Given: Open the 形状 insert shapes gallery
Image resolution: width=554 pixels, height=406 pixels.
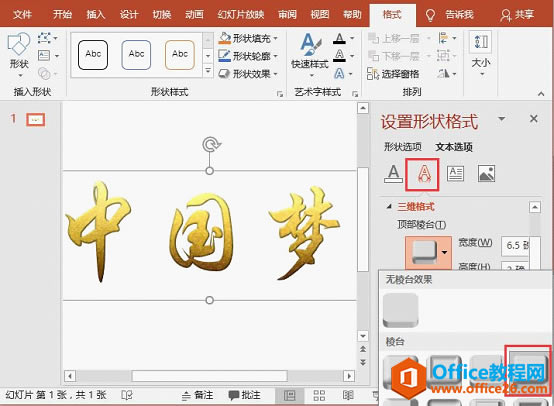Looking at the screenshot, I should 19,55.
